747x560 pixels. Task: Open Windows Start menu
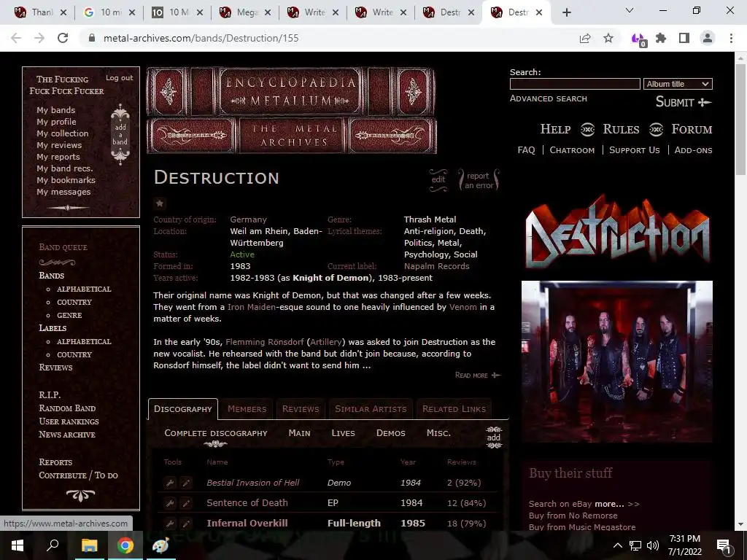[18, 545]
